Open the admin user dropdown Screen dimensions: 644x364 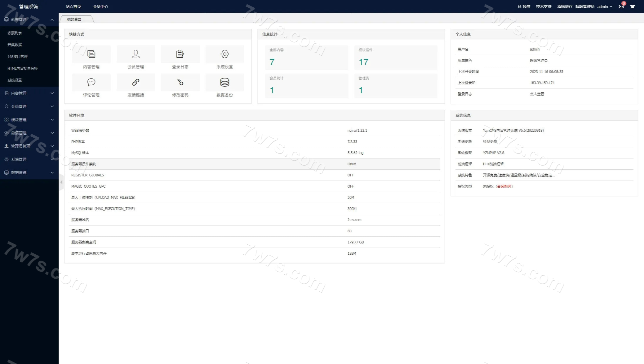point(604,6)
